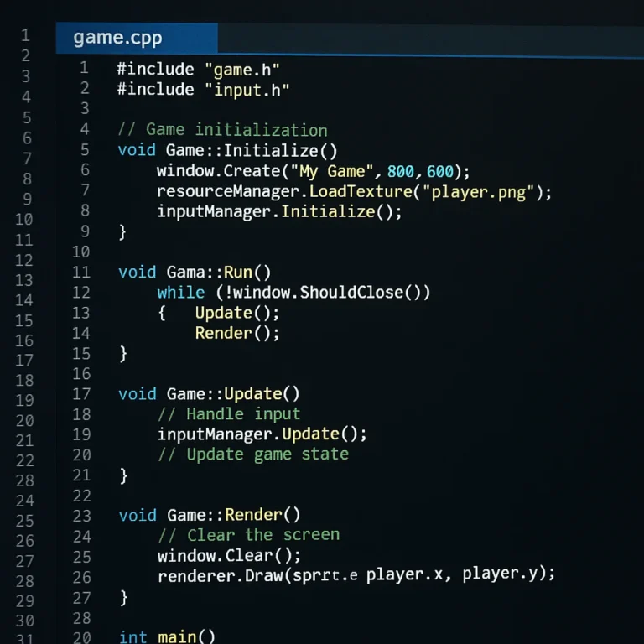The width and height of the screenshot is (644, 644).
Task: Click resourceManager identifier on line 7
Action: pos(228,191)
